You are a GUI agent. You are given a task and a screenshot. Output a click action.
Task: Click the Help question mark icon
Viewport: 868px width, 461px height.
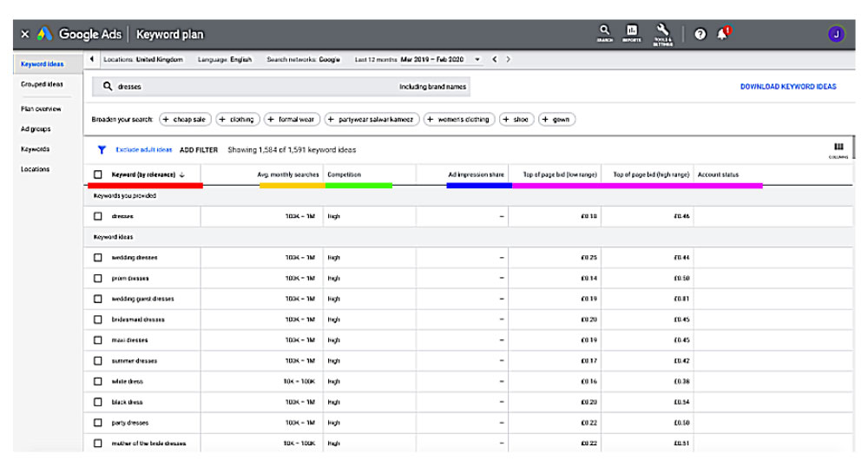pyautogui.click(x=700, y=34)
